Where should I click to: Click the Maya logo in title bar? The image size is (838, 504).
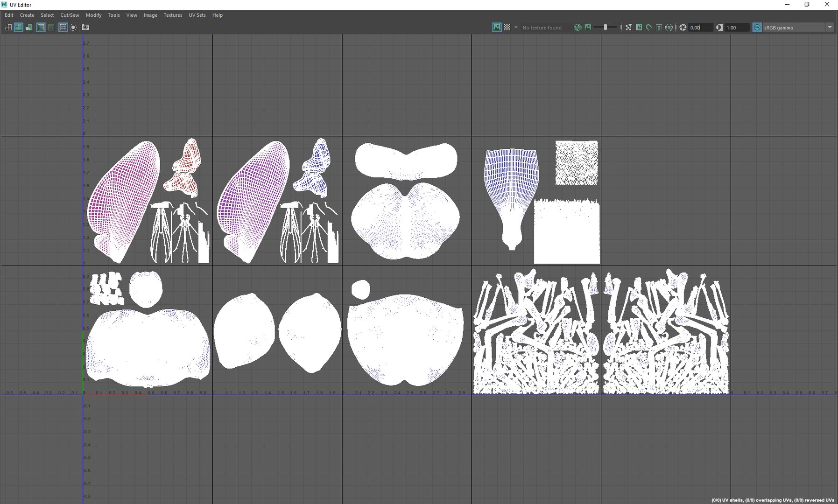click(x=4, y=5)
